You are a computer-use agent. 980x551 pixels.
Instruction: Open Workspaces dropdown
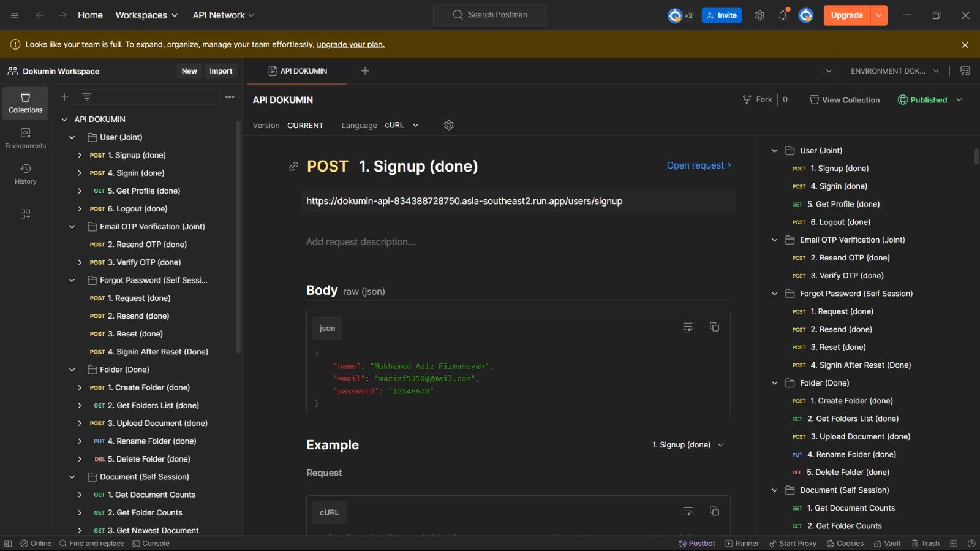[146, 15]
